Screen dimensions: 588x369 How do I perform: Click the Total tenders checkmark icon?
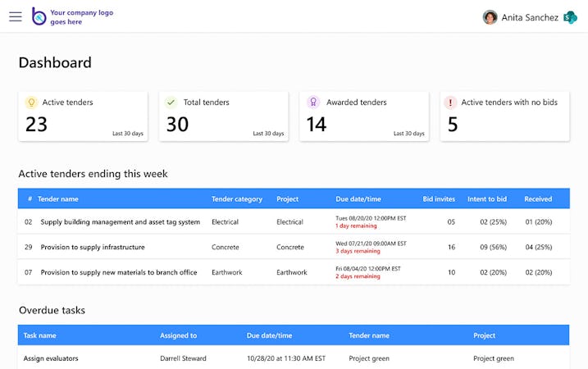tap(171, 102)
